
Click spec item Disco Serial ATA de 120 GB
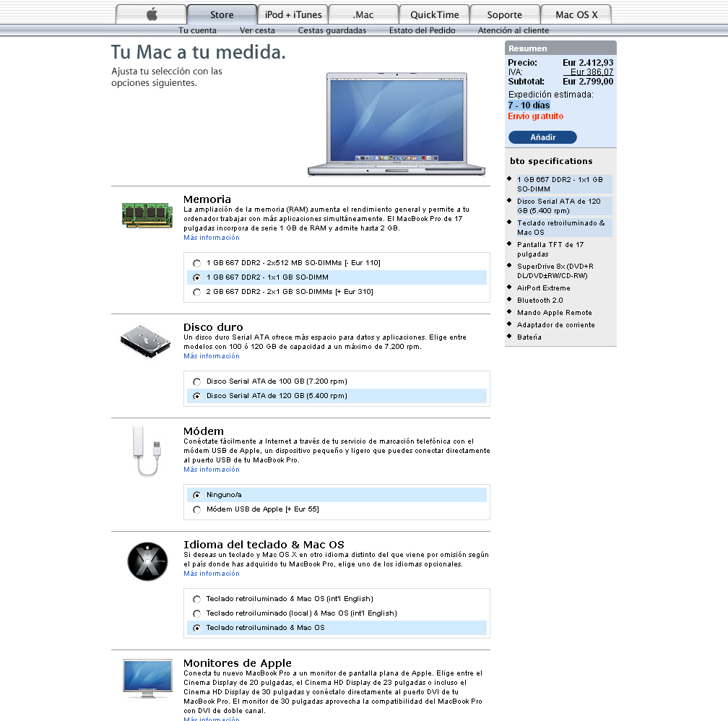coord(564,206)
